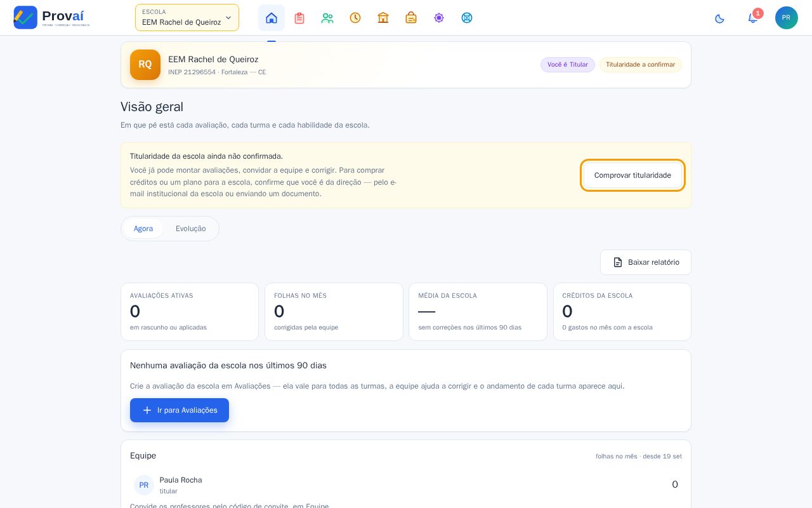Select the Média da Escola card
The width and height of the screenshot is (812, 508).
[478, 312]
